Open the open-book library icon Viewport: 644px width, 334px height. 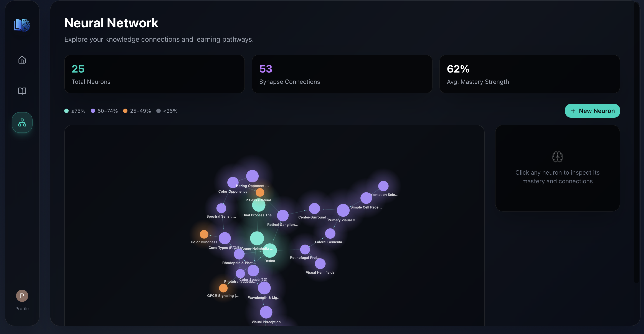[22, 91]
